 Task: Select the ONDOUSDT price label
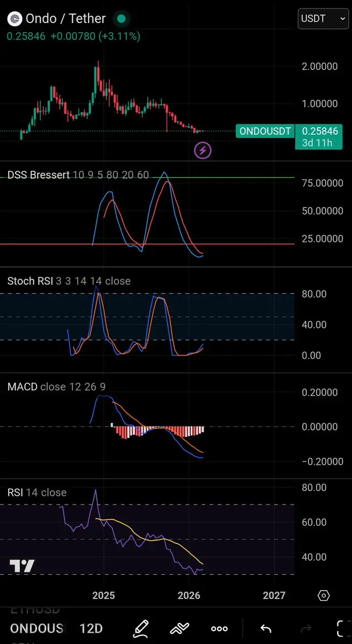pyautogui.click(x=265, y=131)
